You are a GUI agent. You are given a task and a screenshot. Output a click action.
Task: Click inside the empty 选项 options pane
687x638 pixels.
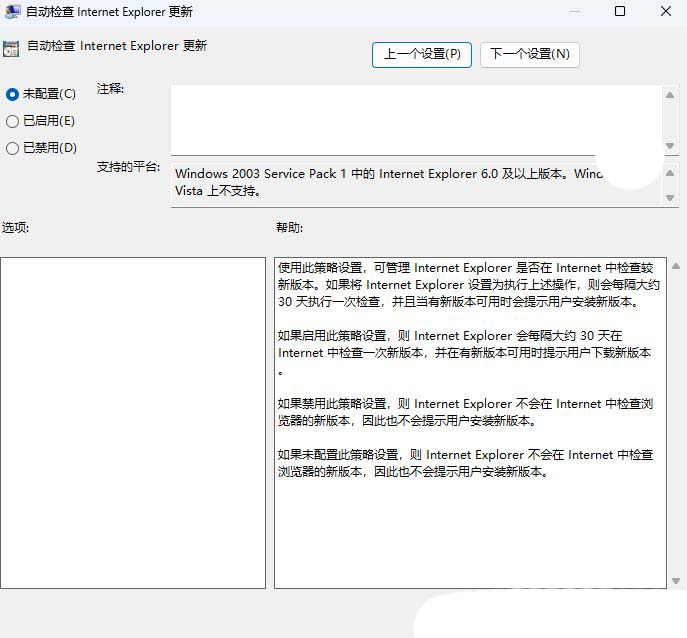[133, 422]
